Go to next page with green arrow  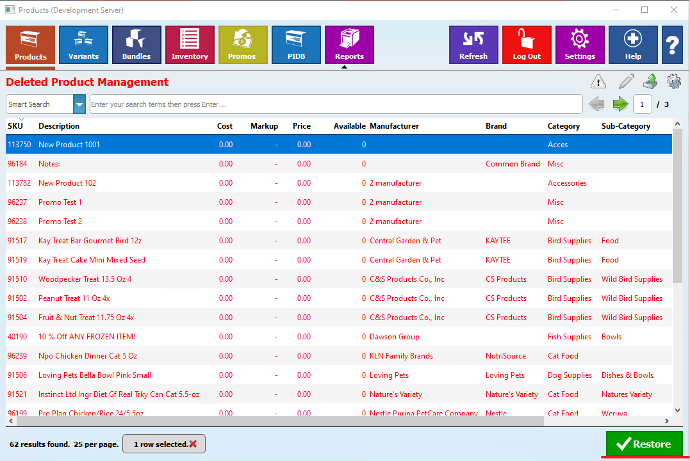coord(620,104)
